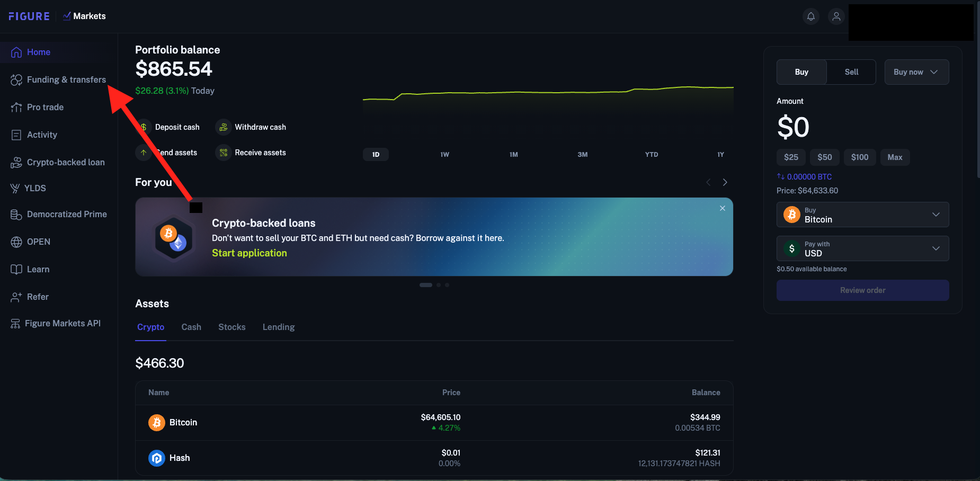This screenshot has height=481, width=980.
Task: Open the notifications bell icon
Action: [x=810, y=16]
